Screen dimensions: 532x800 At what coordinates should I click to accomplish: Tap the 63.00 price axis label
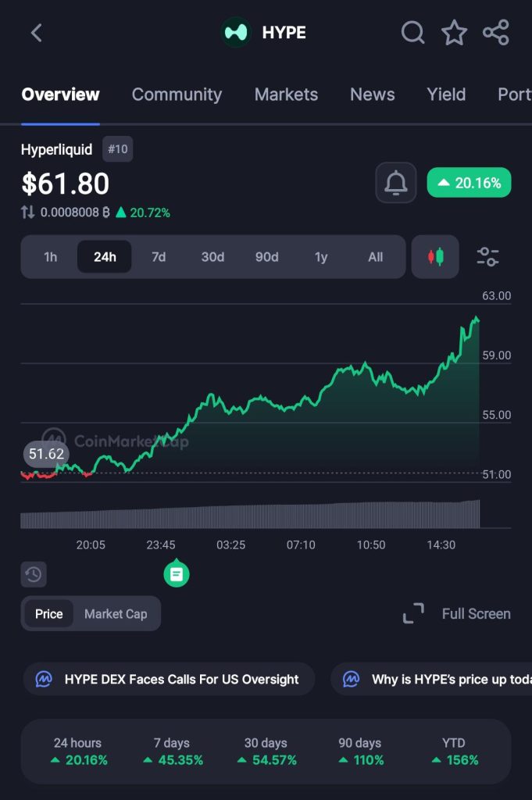coord(496,296)
